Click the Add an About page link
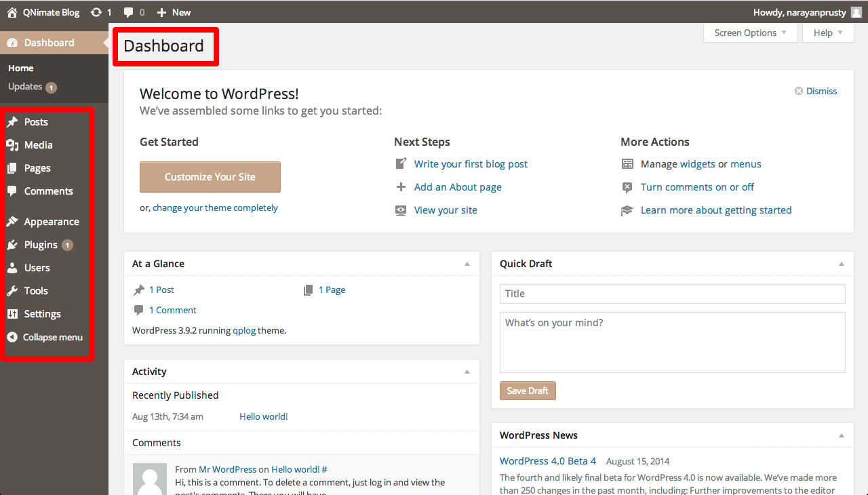Image resolution: width=868 pixels, height=495 pixels. (458, 187)
